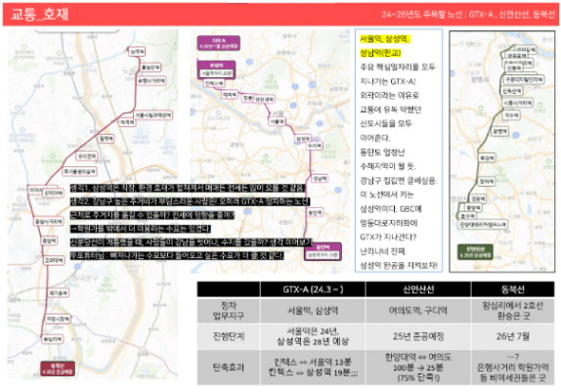Click the 은행사거리 학원가역 table cell
Screen dimensions: 561x392
coord(513,368)
